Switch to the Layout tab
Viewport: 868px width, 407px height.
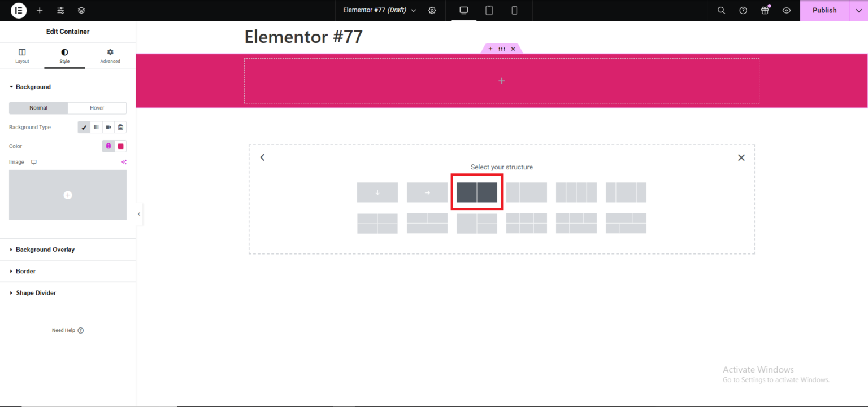point(22,56)
